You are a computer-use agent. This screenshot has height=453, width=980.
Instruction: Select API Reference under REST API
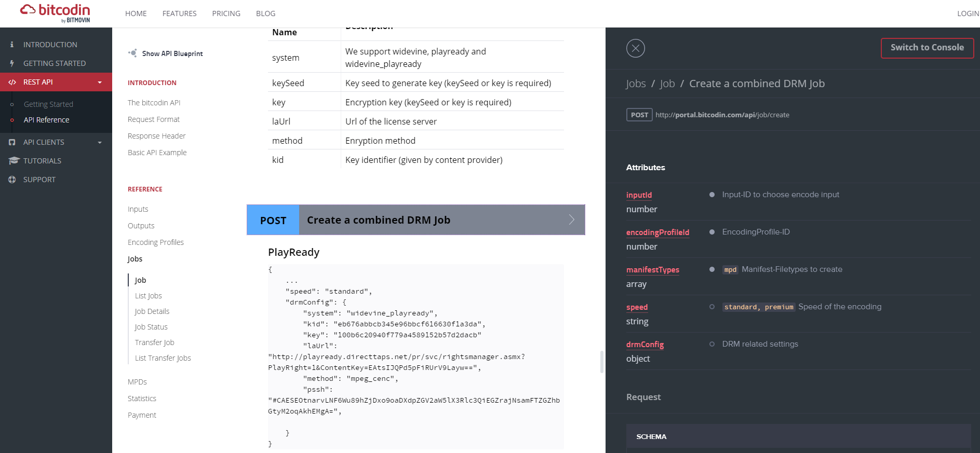click(46, 120)
